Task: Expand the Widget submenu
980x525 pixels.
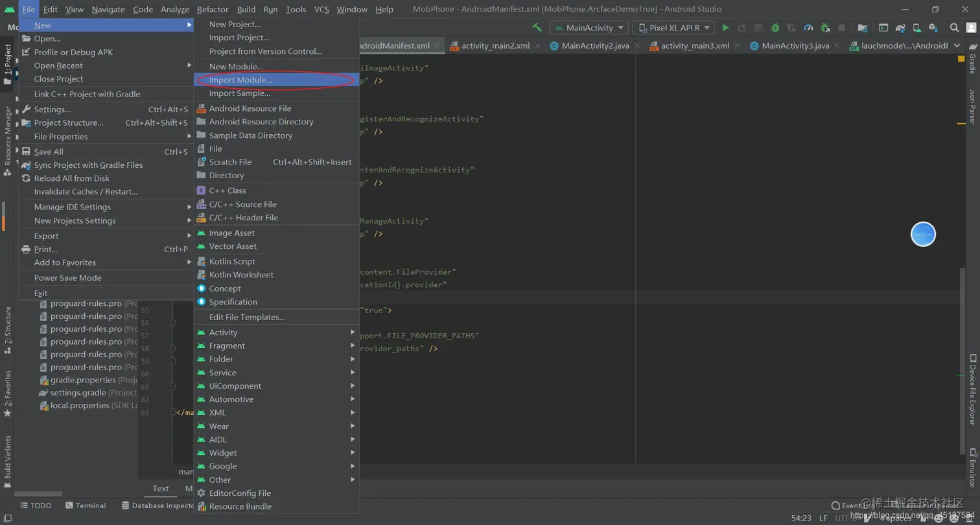Action: pos(276,453)
